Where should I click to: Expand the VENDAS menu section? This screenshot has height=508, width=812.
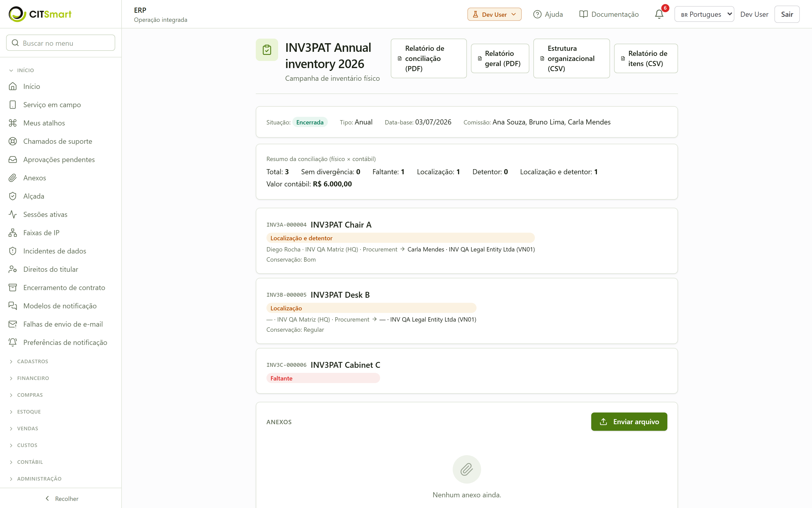point(24,428)
